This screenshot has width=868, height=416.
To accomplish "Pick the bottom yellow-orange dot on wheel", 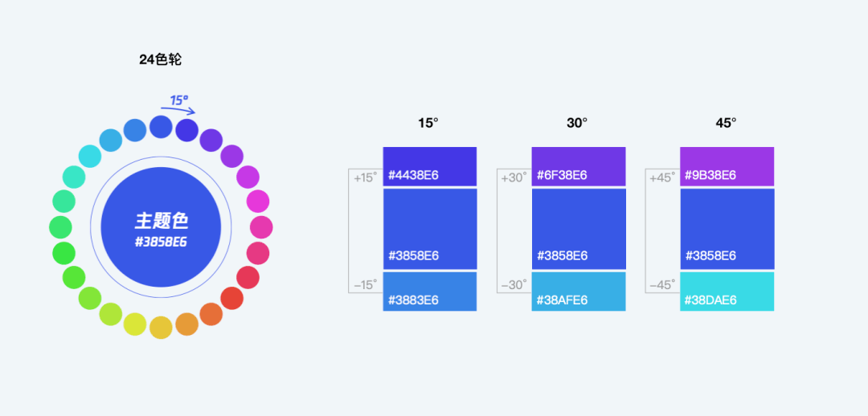I will [x=161, y=328].
